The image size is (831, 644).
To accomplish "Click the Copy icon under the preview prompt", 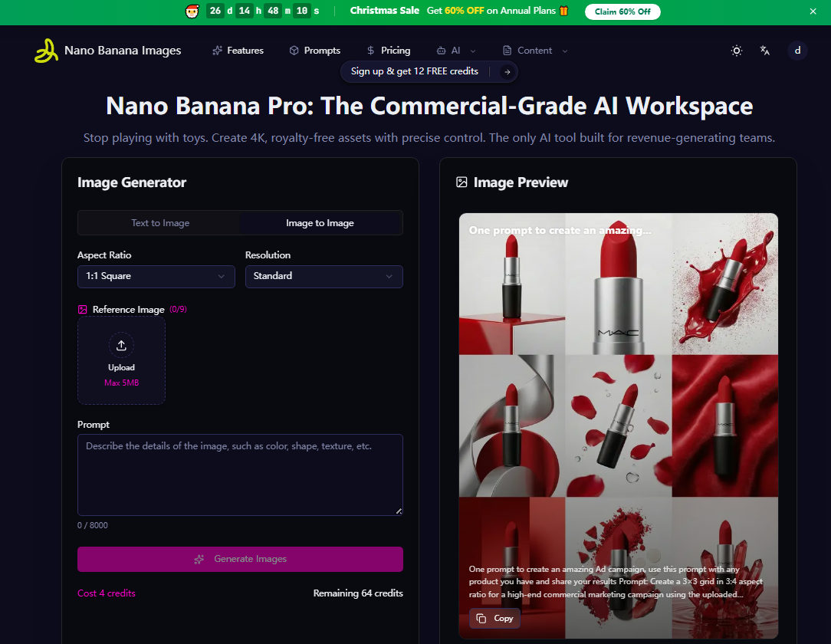I will [x=482, y=618].
